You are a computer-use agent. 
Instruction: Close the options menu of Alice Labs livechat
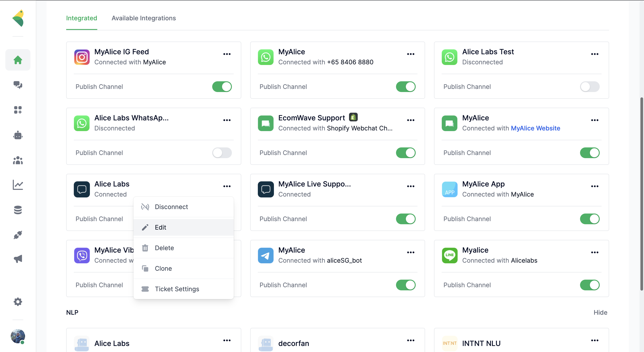[x=227, y=186]
